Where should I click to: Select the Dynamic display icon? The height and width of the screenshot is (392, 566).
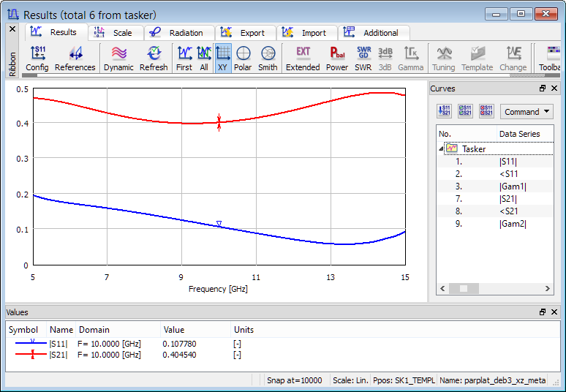[118, 58]
